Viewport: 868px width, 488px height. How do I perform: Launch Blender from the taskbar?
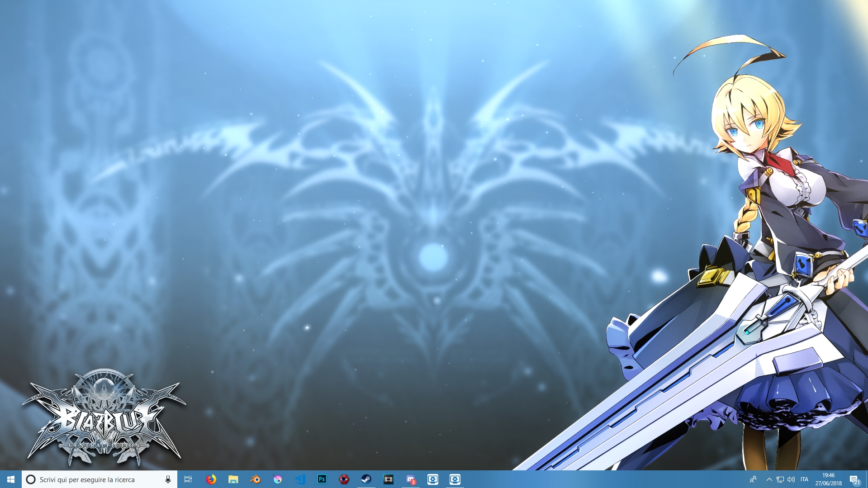point(255,479)
